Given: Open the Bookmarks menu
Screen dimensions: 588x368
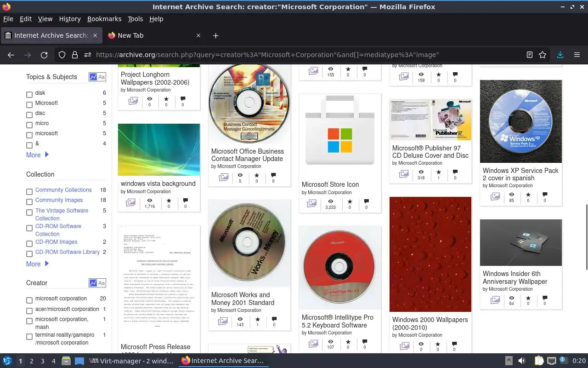Looking at the screenshot, I should pyautogui.click(x=104, y=19).
